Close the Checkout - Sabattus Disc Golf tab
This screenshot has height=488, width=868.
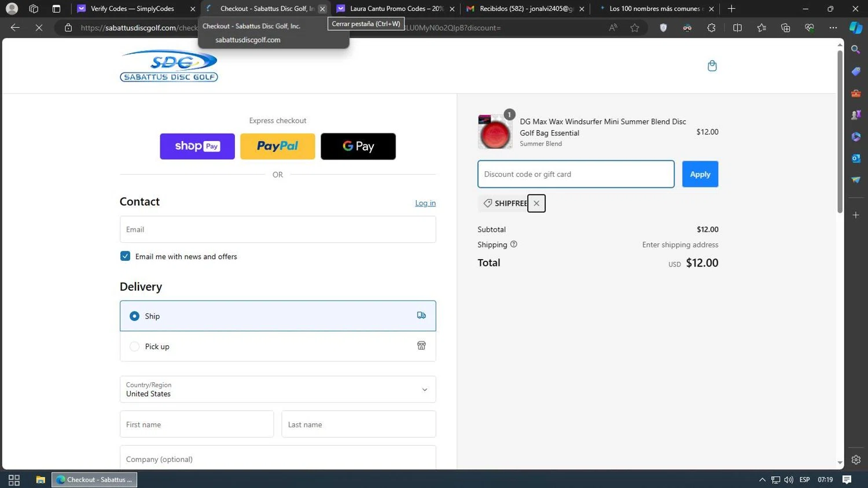point(322,9)
